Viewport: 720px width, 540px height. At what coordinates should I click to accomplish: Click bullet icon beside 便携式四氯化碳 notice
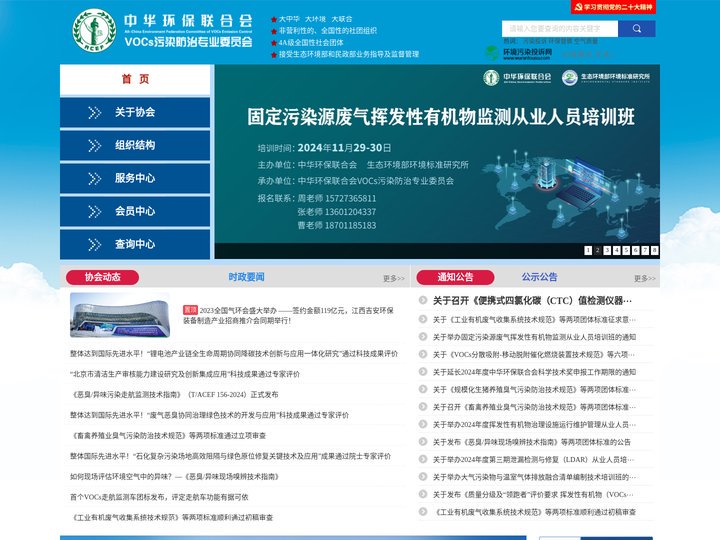pos(422,300)
